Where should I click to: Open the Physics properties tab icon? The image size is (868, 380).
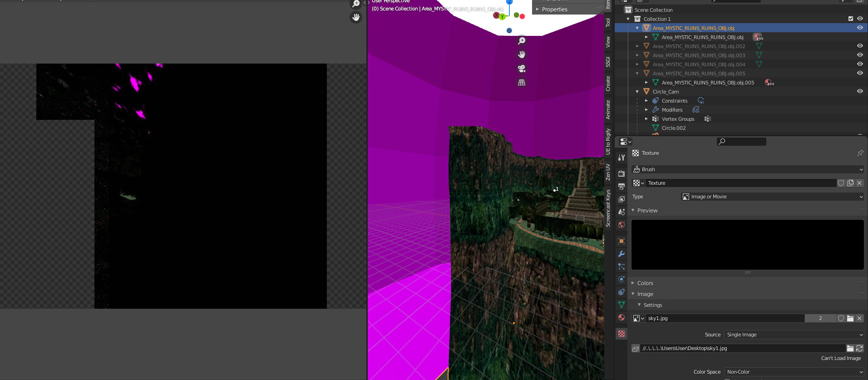(621, 279)
